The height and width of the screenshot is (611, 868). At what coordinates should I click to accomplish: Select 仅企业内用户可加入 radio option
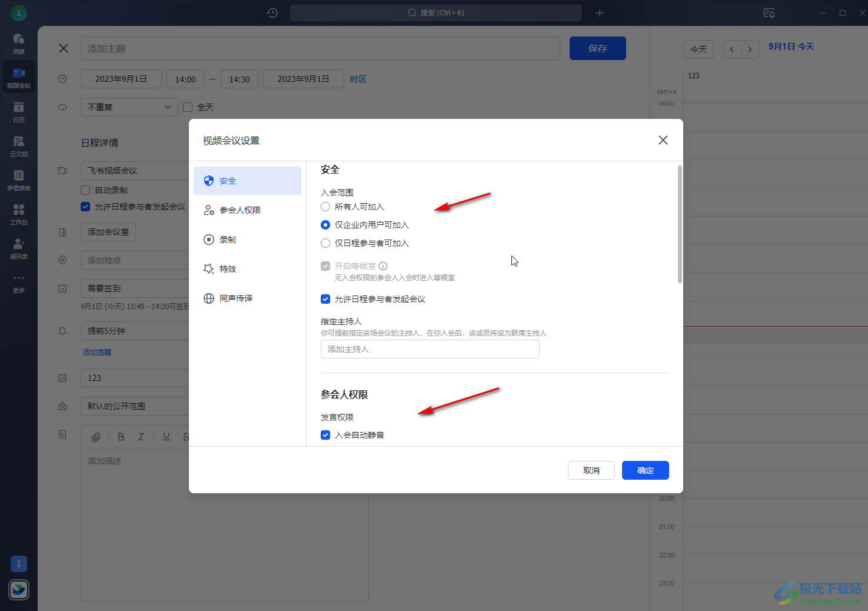[325, 225]
